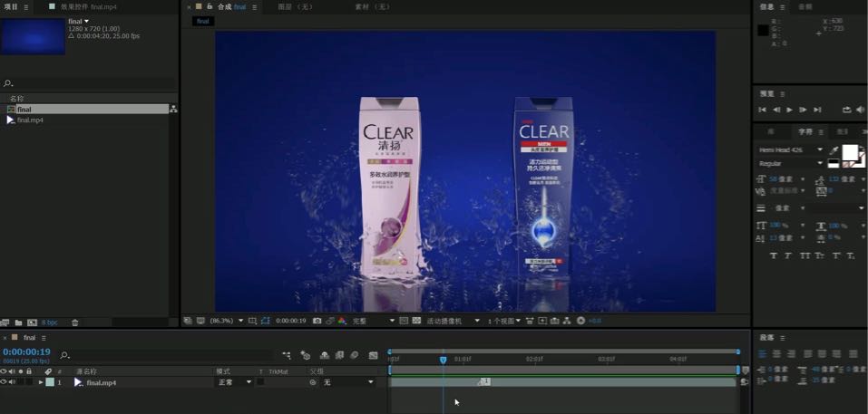Switch to the 效果控件 final.mp4 tab
The height and width of the screenshot is (414, 868).
[x=84, y=6]
